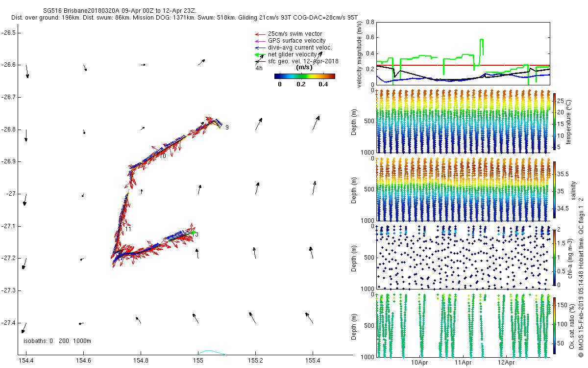
Task: Select the blue dive-avg current legend arrow
Action: click(x=260, y=48)
